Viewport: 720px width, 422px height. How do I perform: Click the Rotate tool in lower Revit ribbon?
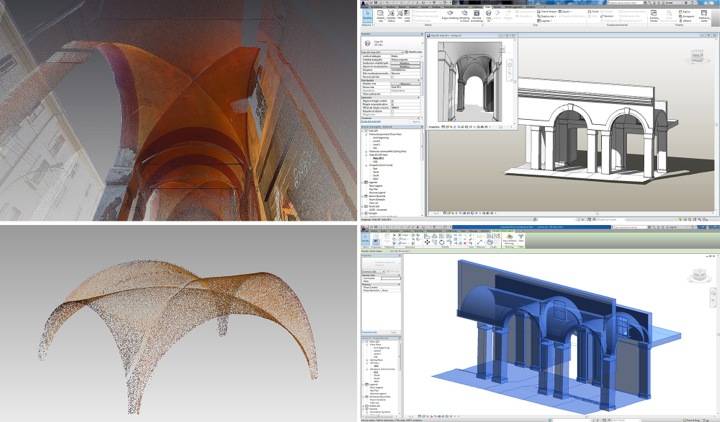tap(442, 242)
